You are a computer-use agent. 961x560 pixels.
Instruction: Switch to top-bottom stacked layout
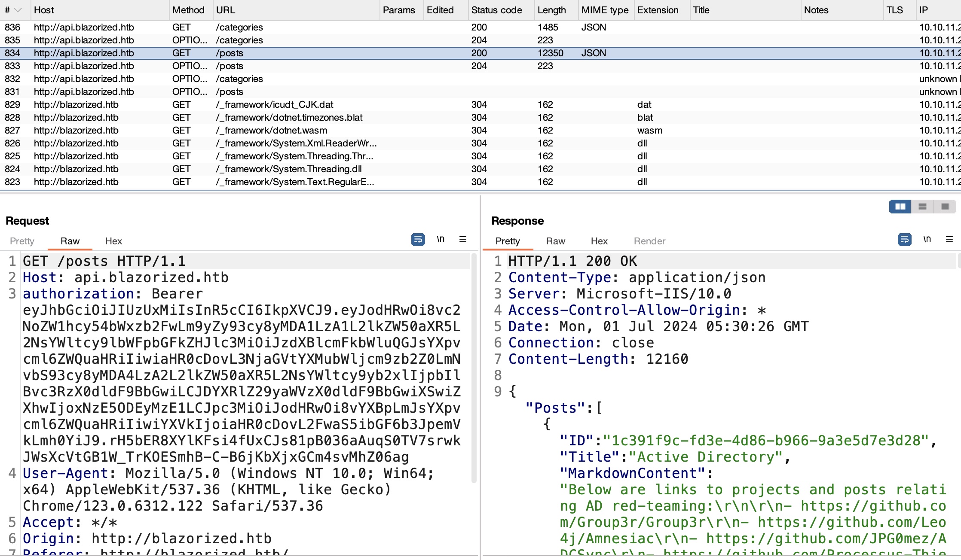(922, 207)
